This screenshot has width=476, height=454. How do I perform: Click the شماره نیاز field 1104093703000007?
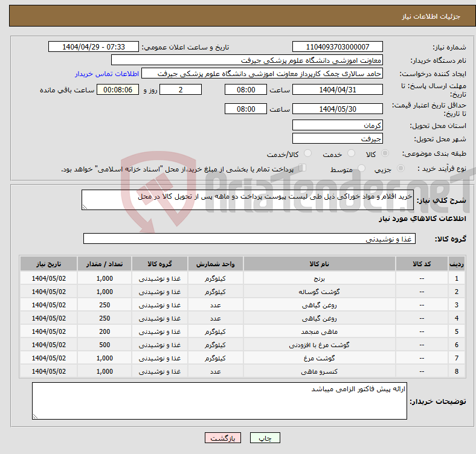click(x=337, y=46)
